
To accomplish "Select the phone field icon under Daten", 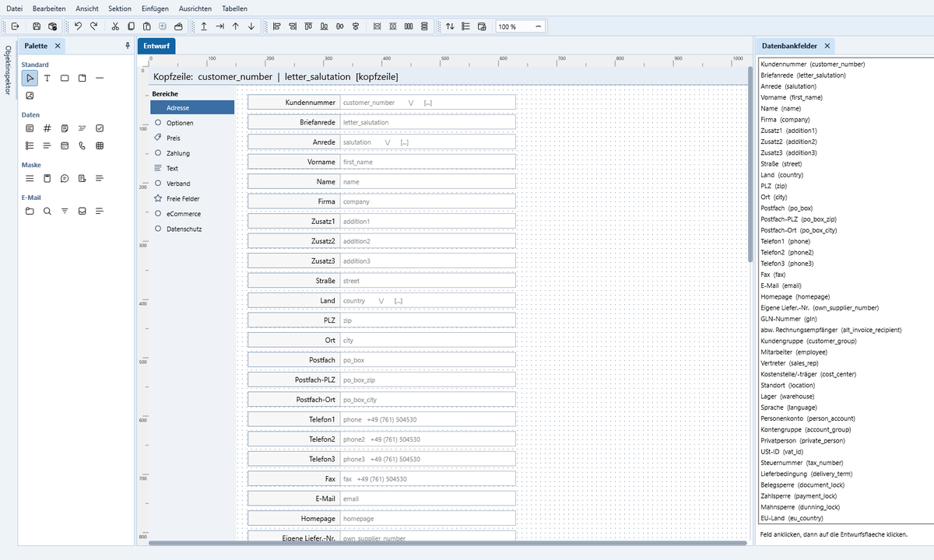I will pos(82,145).
